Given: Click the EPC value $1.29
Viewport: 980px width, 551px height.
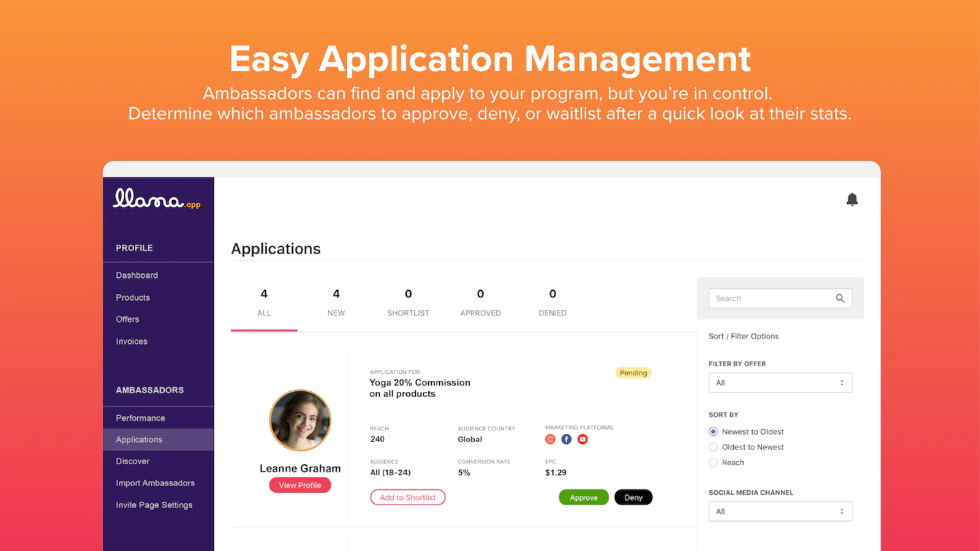Looking at the screenshot, I should pos(556,473).
